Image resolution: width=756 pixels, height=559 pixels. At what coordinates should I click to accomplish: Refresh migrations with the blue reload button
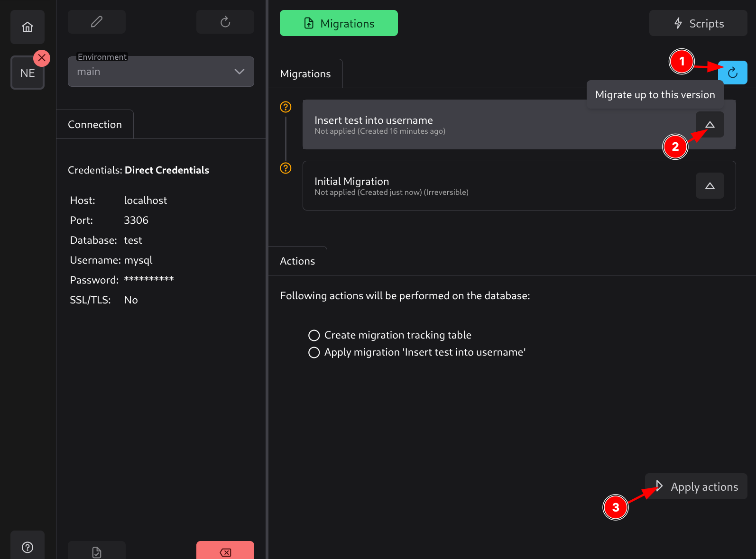[x=732, y=73]
